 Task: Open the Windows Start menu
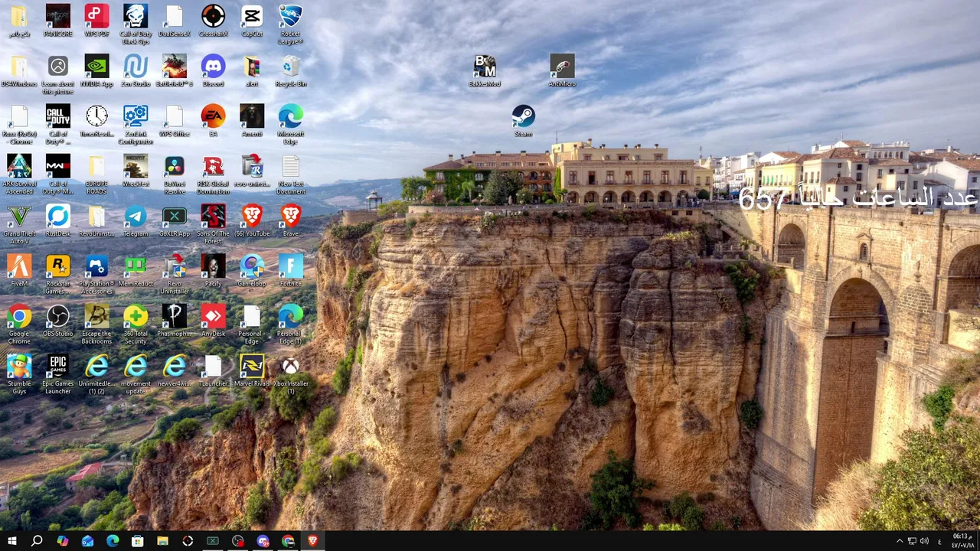(11, 541)
